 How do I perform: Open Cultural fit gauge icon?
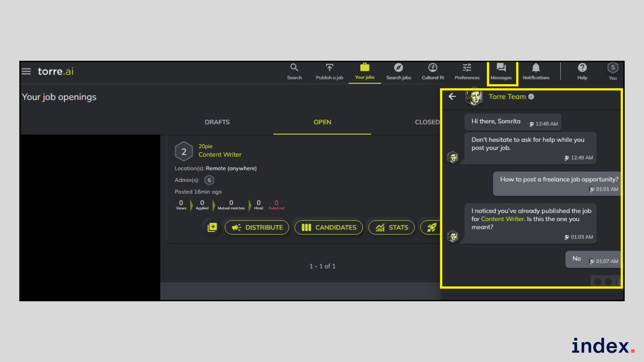433,68
